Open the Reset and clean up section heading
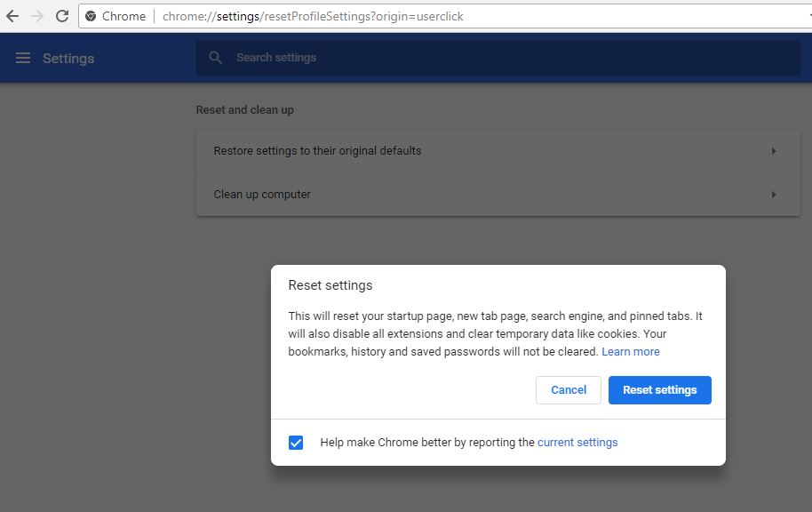This screenshot has width=812, height=512. click(246, 109)
